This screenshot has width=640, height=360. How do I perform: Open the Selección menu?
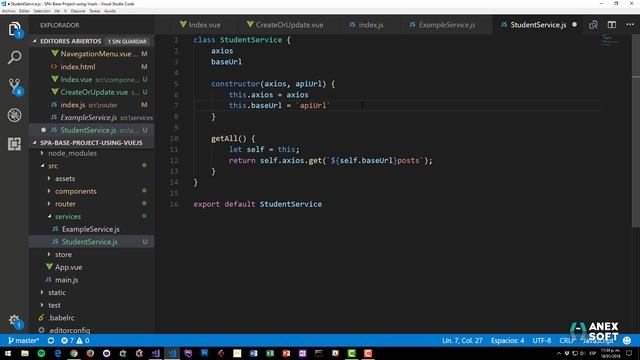pyautogui.click(x=42, y=11)
